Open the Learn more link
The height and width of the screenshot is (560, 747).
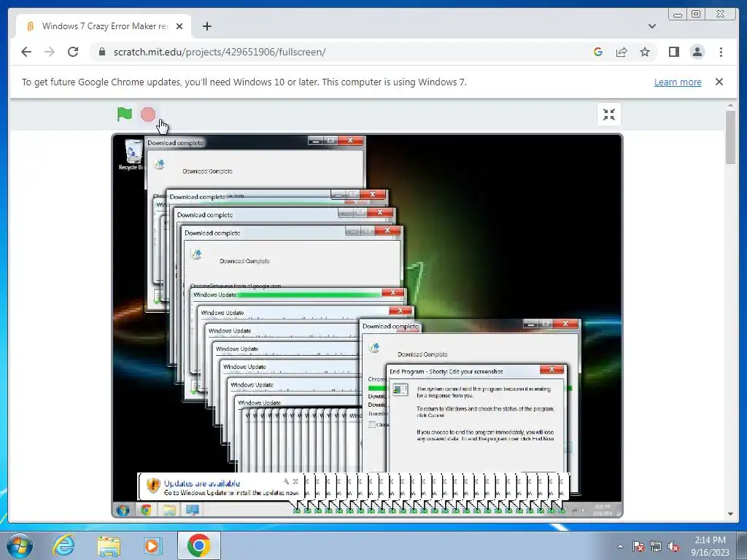(x=678, y=82)
